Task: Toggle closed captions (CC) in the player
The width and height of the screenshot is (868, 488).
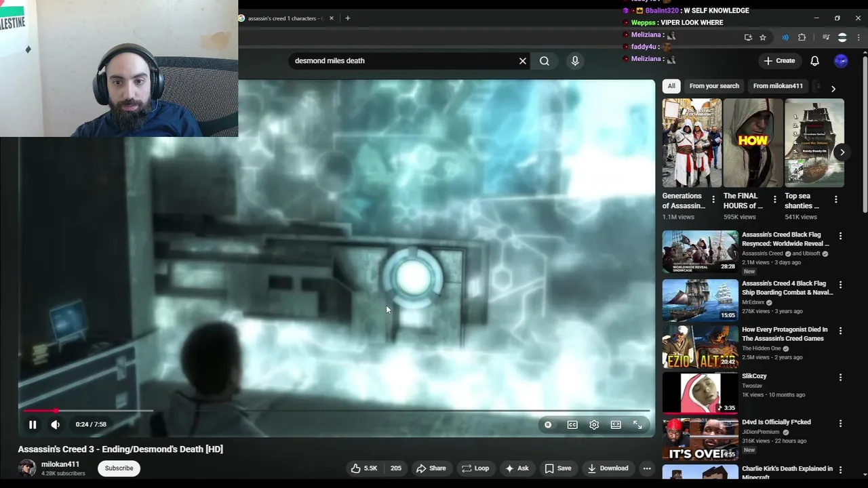Action: pos(572,425)
